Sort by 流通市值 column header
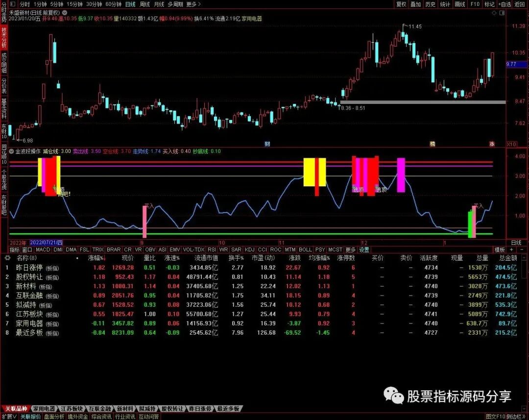This screenshot has height=420, width=529. pyautogui.click(x=206, y=258)
